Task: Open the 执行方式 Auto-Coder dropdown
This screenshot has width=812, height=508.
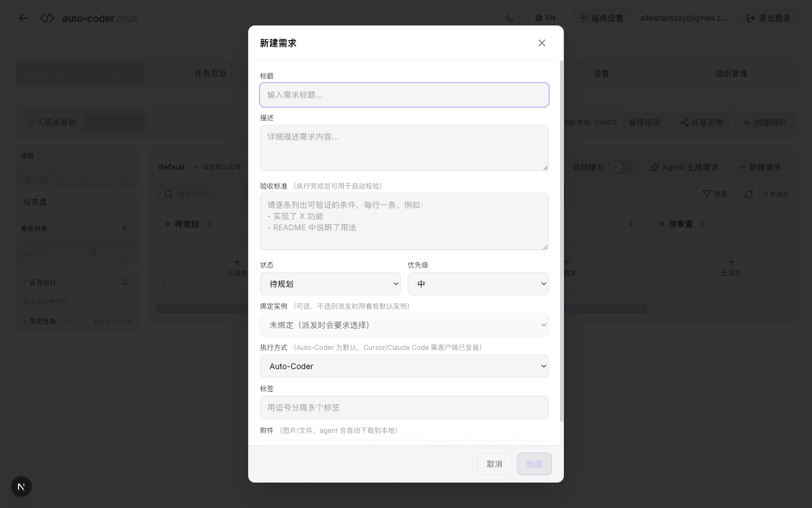Action: pyautogui.click(x=404, y=366)
